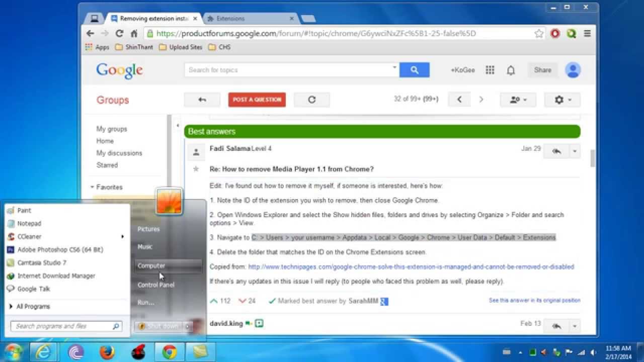Screen dimensions: 644x362
Task: Open the search box dropdown arrow
Action: pyautogui.click(x=394, y=67)
